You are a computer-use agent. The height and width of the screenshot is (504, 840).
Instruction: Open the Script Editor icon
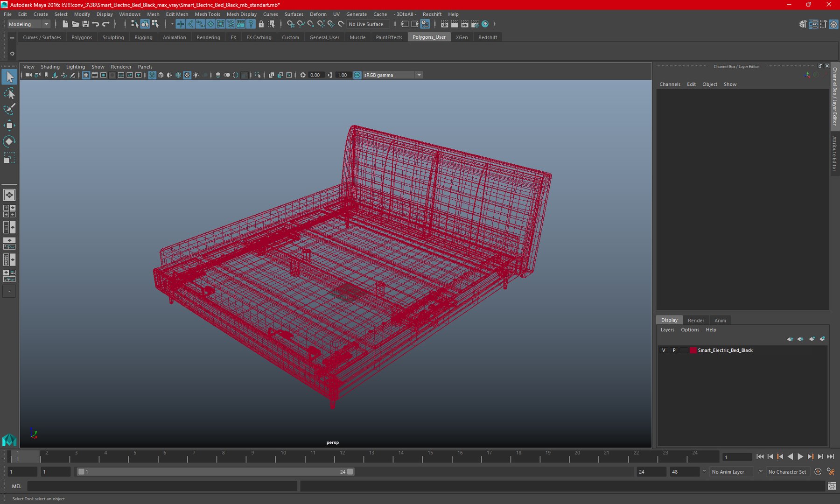point(832,486)
